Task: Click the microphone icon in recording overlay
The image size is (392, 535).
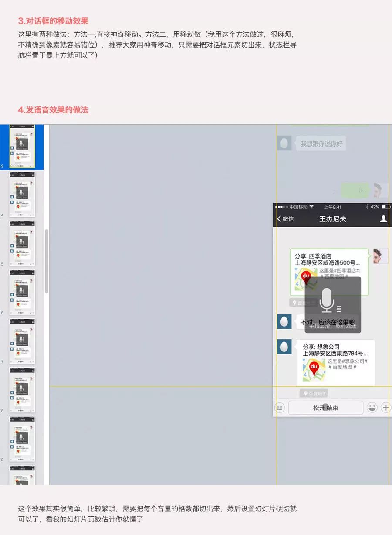Action: [327, 300]
